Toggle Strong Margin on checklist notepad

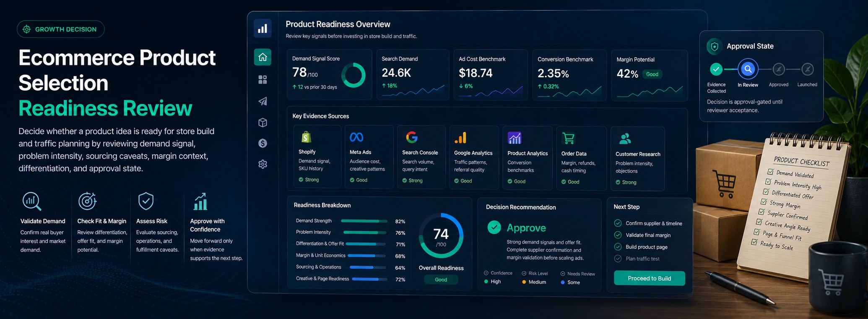pyautogui.click(x=764, y=201)
